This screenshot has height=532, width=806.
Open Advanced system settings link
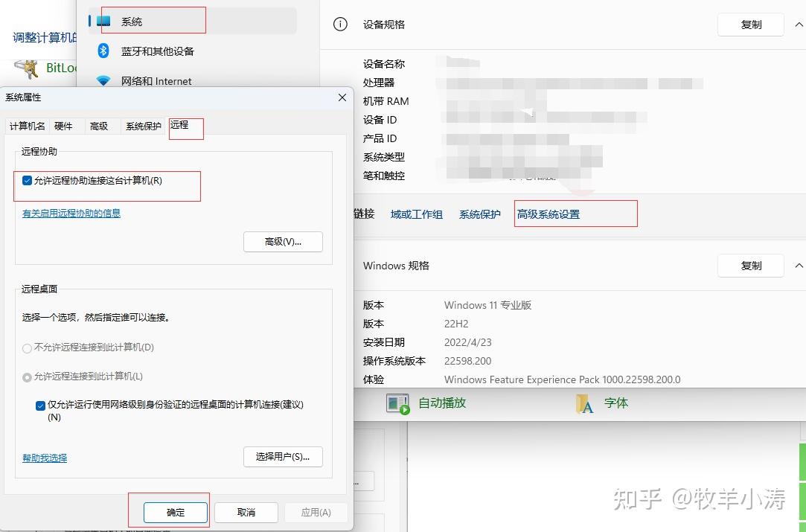pyautogui.click(x=548, y=214)
